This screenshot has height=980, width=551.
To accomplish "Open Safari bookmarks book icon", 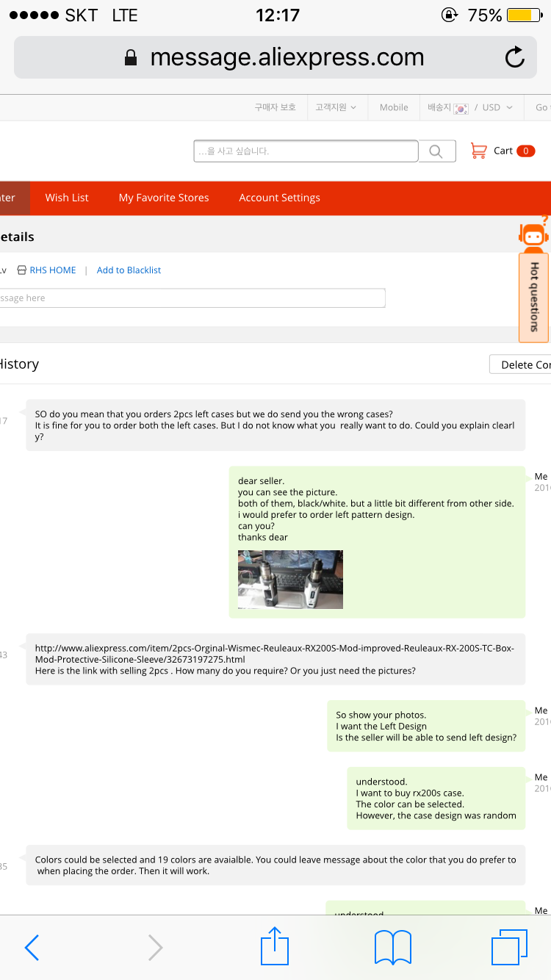I will 393,948.
